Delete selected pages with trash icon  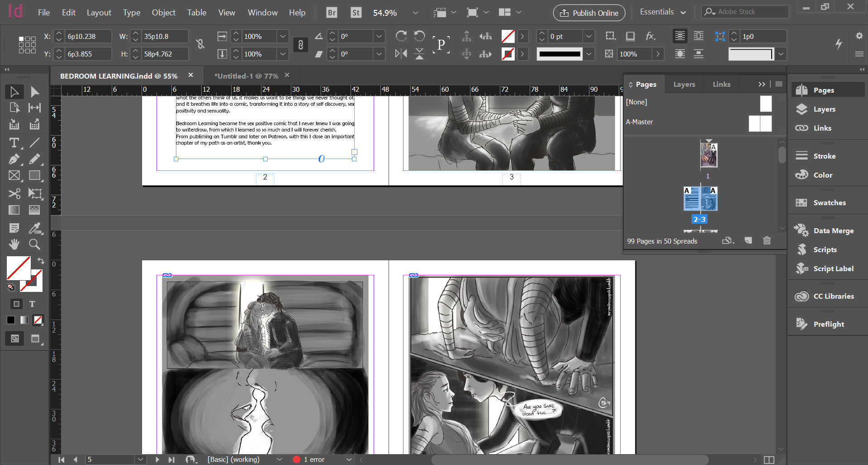[x=767, y=240]
